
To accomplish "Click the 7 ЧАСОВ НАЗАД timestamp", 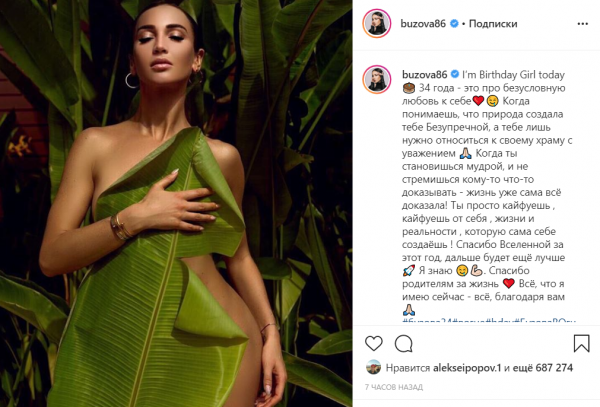I will click(x=394, y=387).
